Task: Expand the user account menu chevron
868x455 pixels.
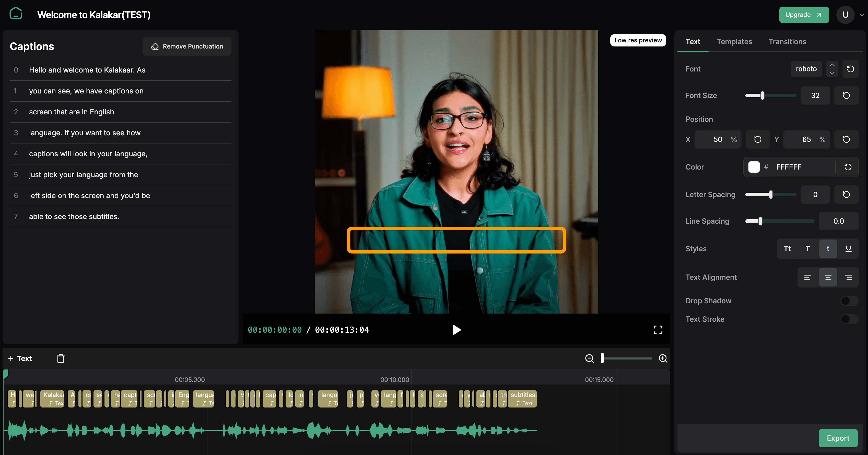Action: pos(862,15)
